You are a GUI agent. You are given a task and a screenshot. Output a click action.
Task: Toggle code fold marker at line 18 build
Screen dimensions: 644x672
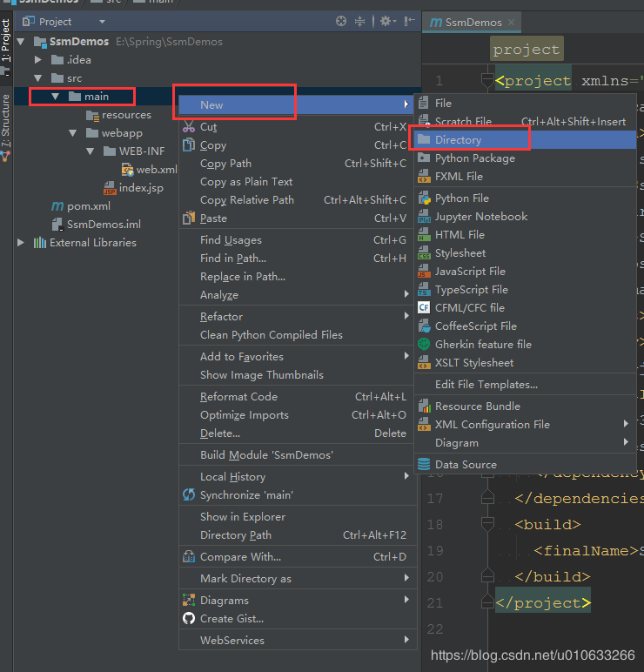point(487,524)
